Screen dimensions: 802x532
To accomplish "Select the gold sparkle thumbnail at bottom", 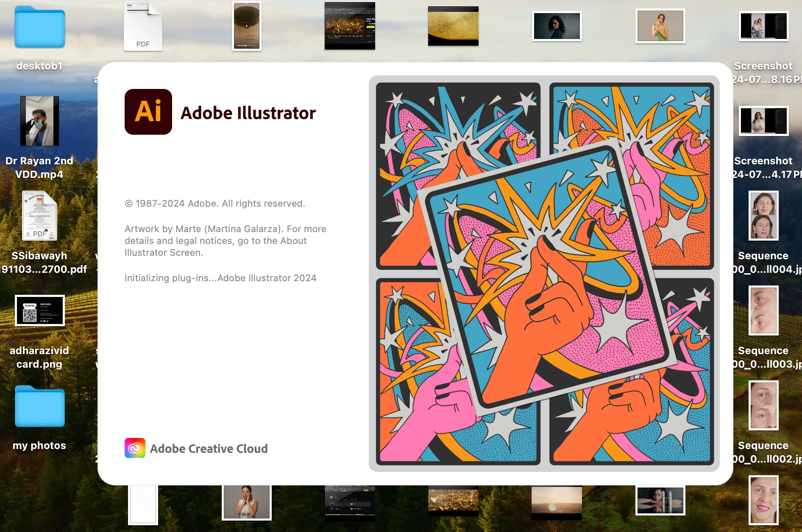I will (453, 501).
